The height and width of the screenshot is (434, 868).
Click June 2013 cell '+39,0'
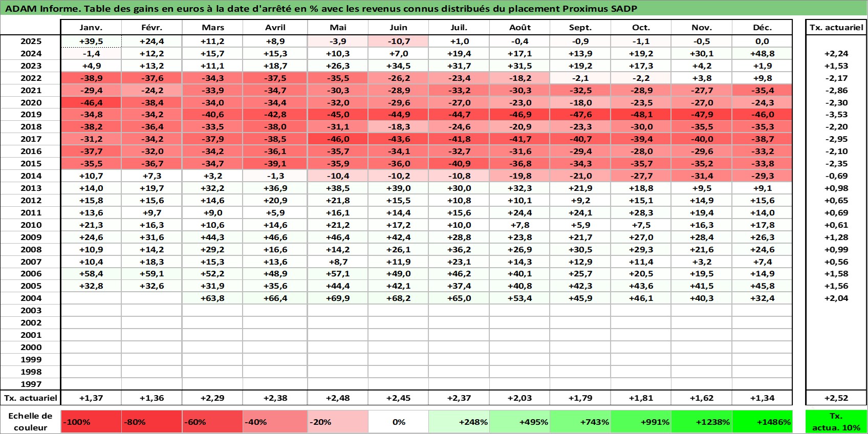point(398,188)
